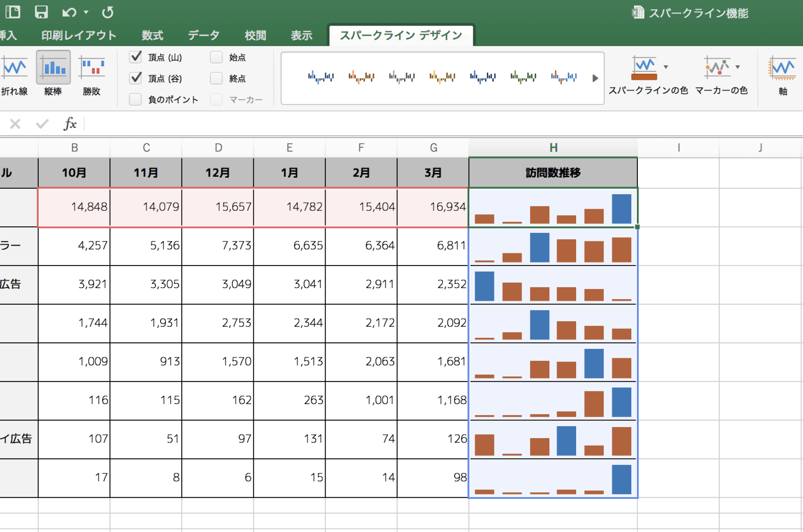The image size is (803, 532).
Task: Check the 負のポイント checkbox
Action: click(x=135, y=99)
